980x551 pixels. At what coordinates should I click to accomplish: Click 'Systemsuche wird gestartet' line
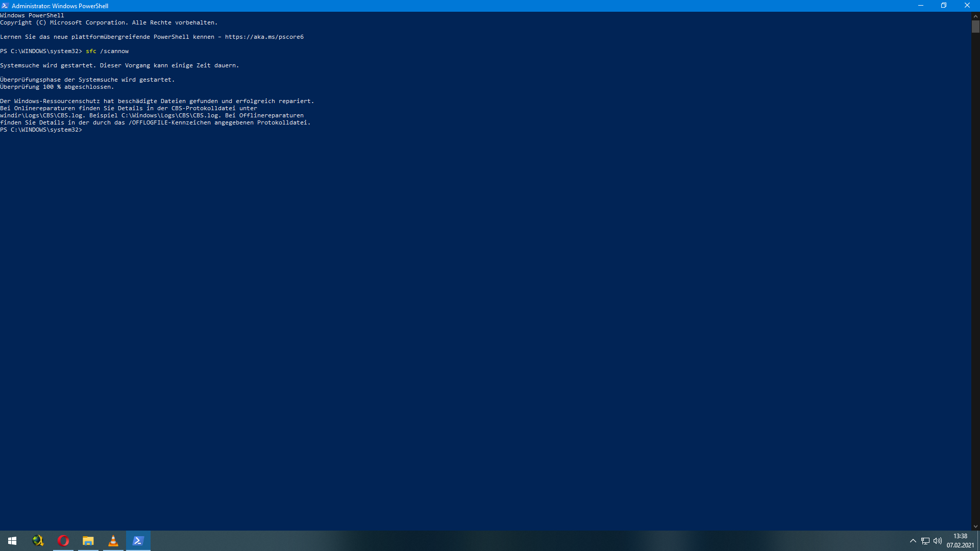[x=119, y=65]
